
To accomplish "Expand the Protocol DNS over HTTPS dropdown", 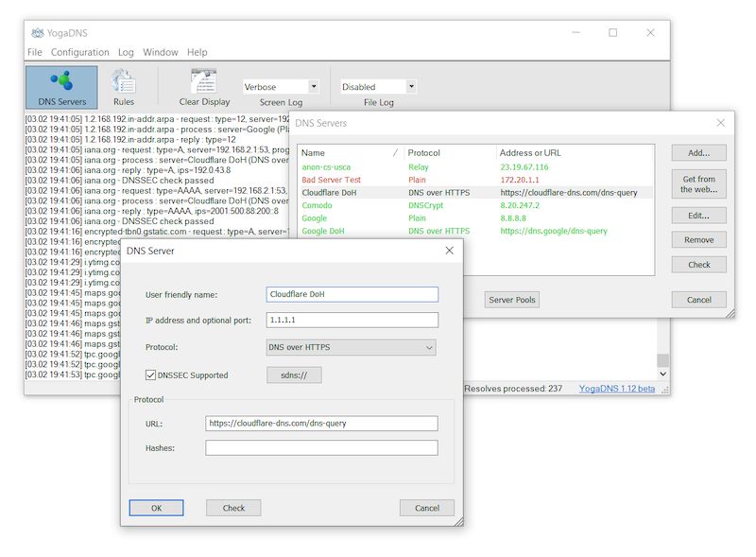I will [x=352, y=348].
